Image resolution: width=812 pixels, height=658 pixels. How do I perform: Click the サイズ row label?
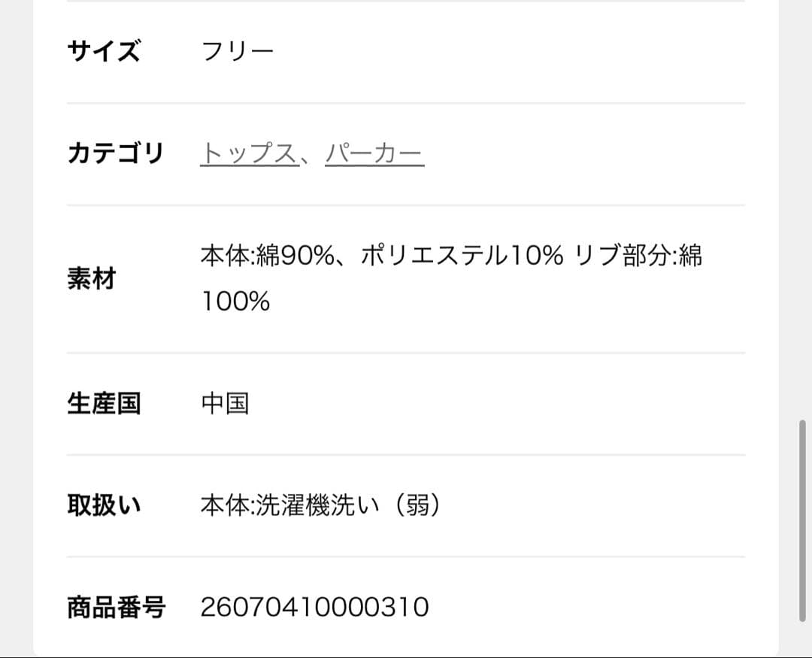coord(104,52)
